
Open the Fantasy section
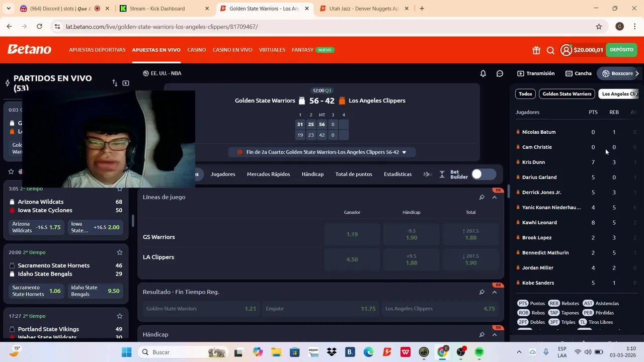pos(302,50)
